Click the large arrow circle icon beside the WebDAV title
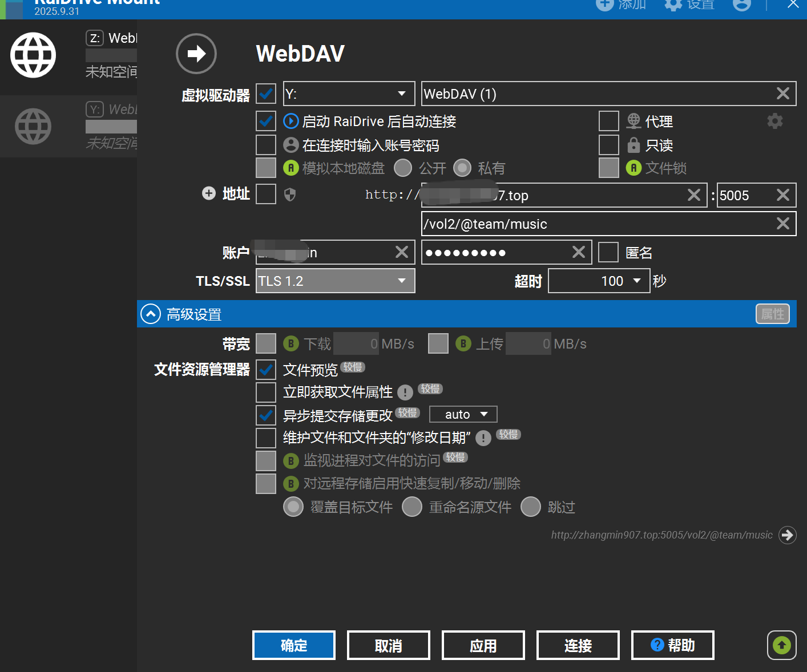The height and width of the screenshot is (672, 807). 196,54
